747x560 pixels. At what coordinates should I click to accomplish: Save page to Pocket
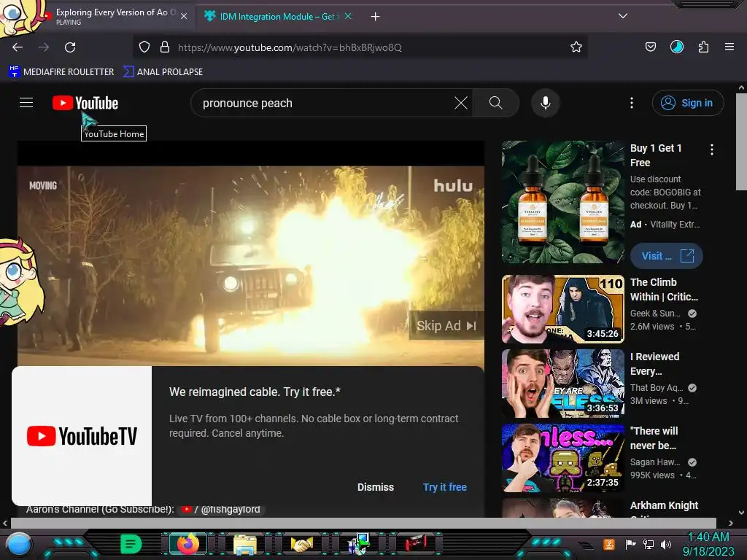(650, 47)
